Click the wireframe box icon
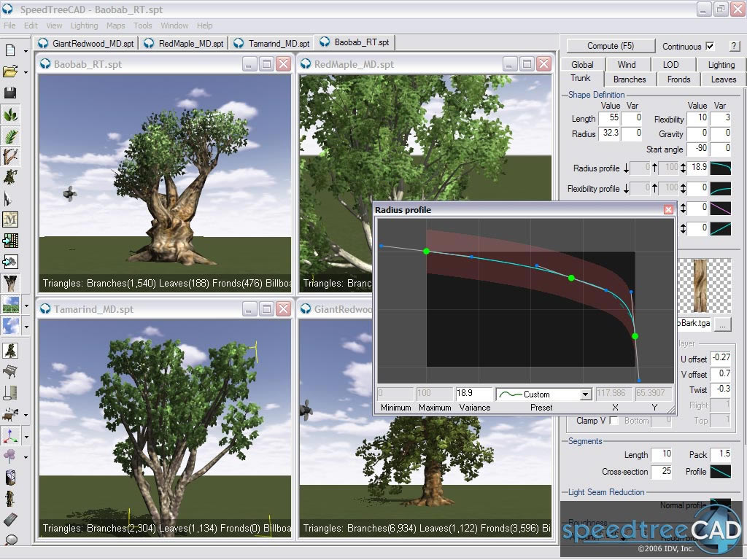 (x=10, y=478)
